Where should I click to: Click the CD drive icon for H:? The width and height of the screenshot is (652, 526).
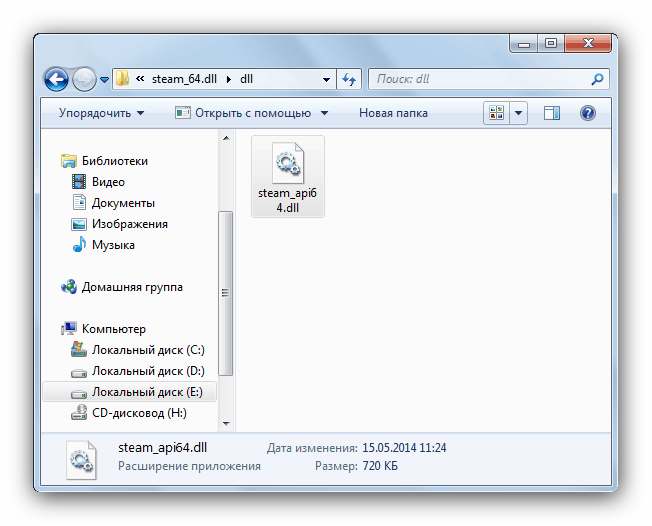[x=79, y=412]
